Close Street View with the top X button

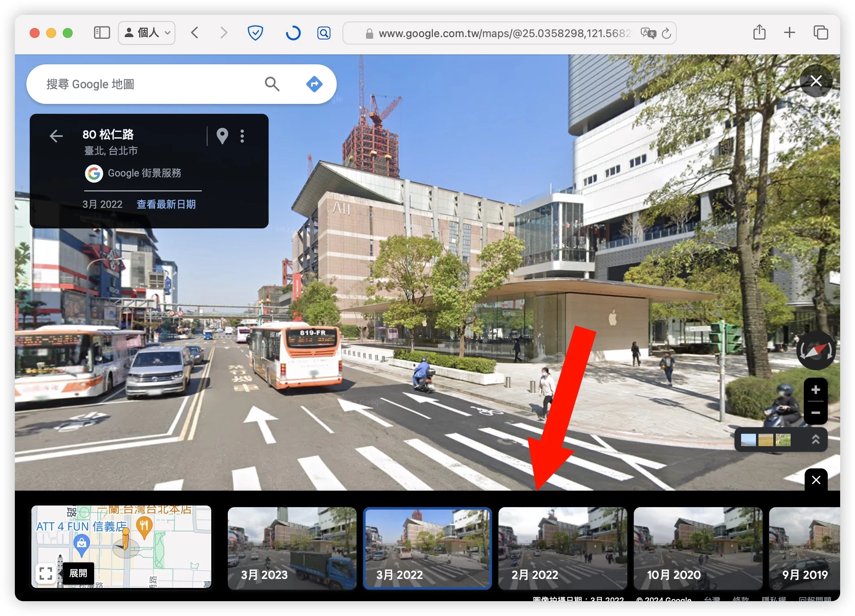click(x=816, y=81)
